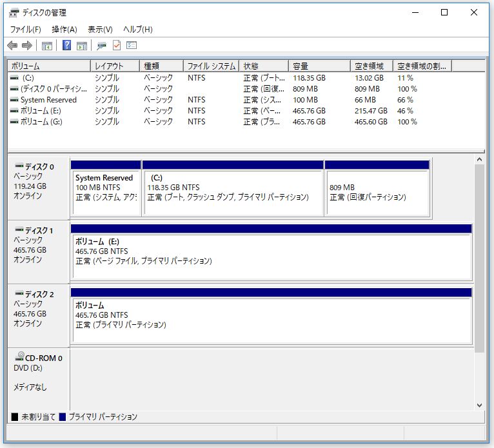
Task: Click the 118.35 GB capacity cell
Action: click(309, 78)
